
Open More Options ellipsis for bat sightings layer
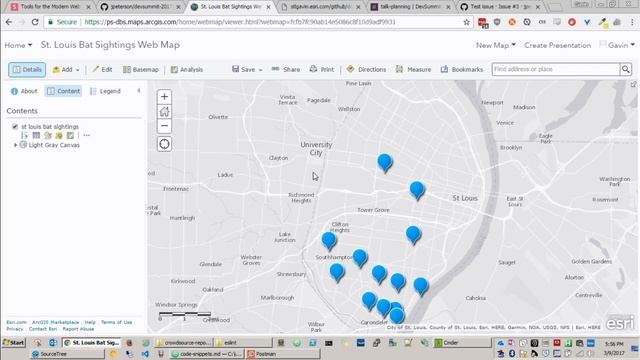coord(87,135)
